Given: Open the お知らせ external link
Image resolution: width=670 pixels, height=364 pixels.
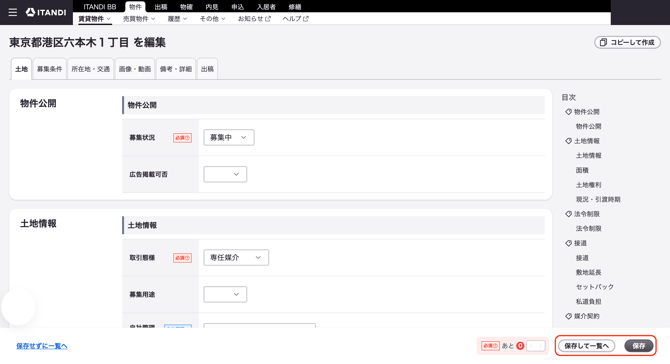Looking at the screenshot, I should pos(254,19).
